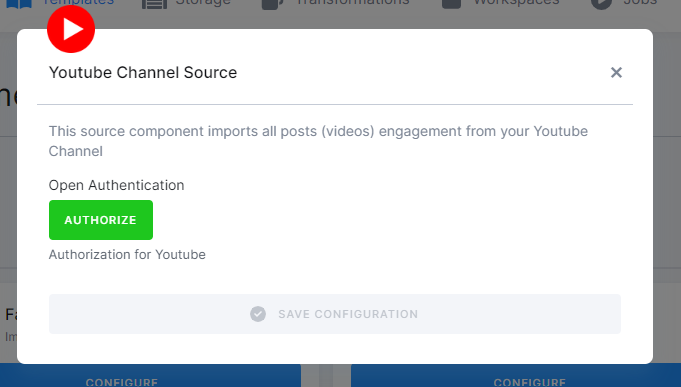Click the left CONFIGURE button behind dialog

150,376
